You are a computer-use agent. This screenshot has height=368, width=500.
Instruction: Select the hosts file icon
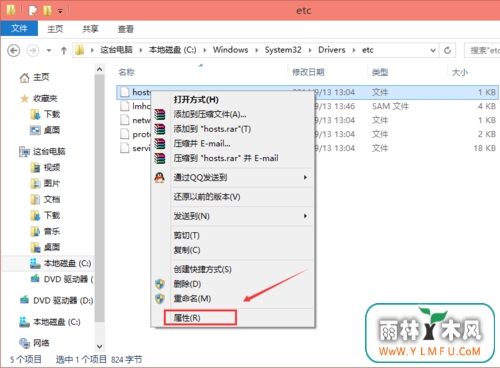(125, 92)
